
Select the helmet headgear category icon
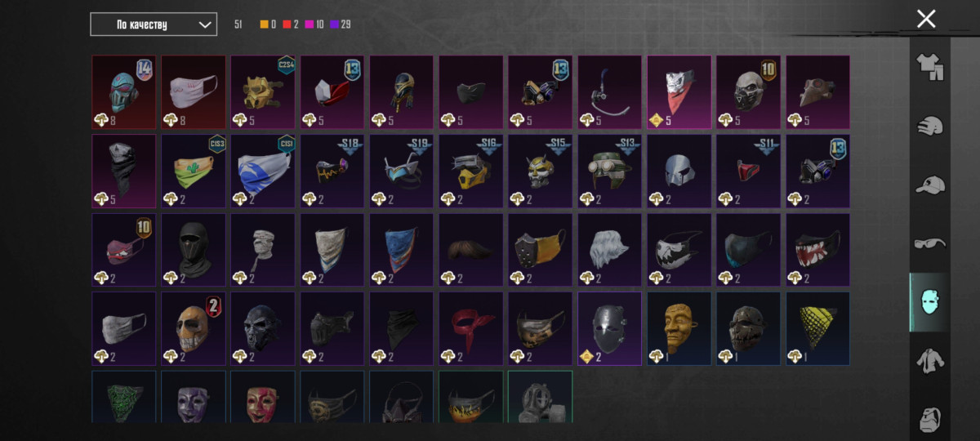pos(929,126)
